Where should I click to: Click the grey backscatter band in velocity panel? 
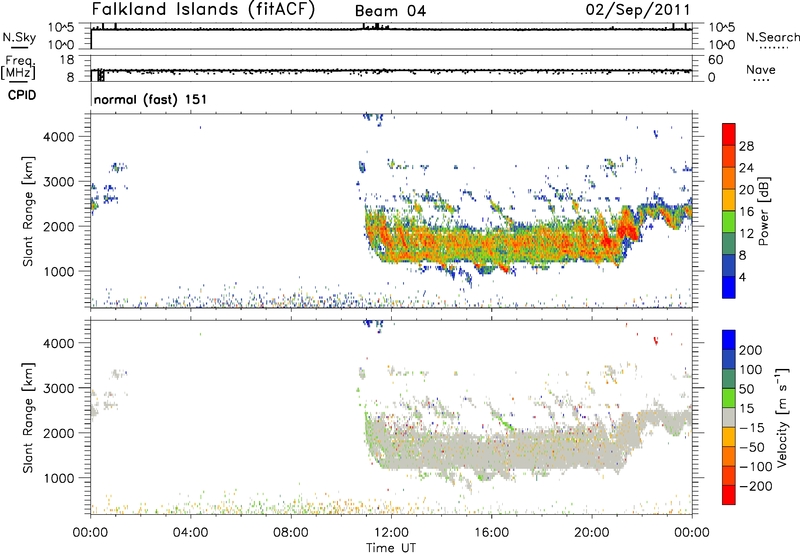point(500,451)
